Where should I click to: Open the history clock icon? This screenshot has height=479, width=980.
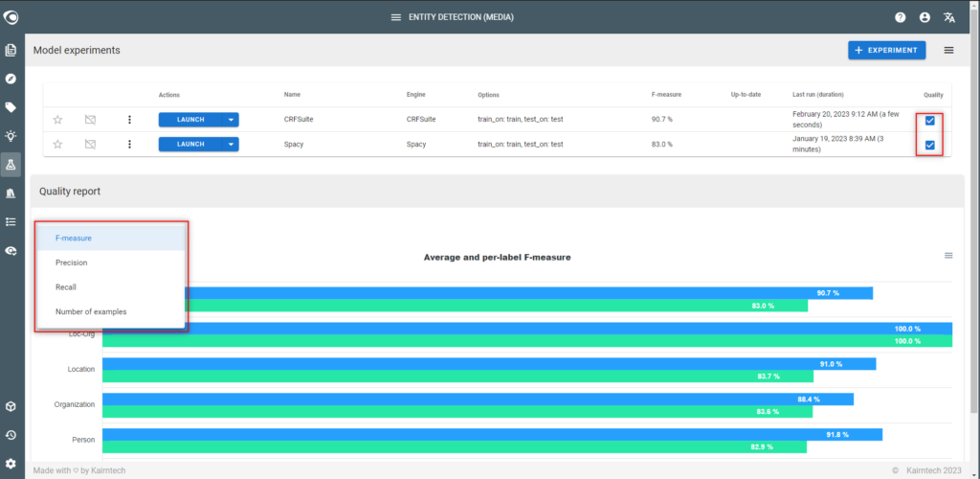(11, 435)
